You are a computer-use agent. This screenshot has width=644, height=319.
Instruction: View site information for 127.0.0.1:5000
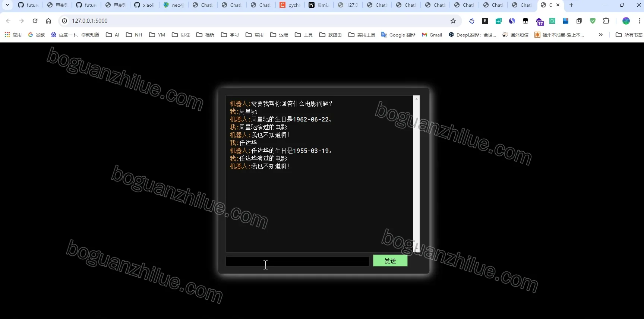click(64, 21)
